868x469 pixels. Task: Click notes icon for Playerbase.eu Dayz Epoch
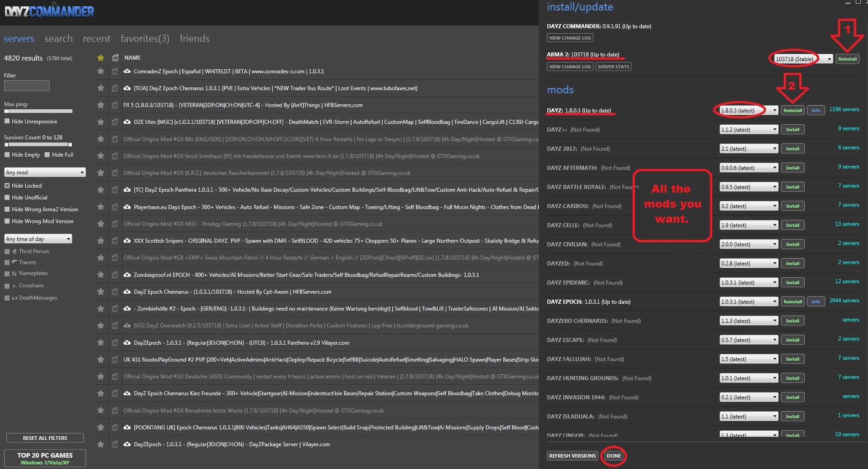pyautogui.click(x=115, y=207)
